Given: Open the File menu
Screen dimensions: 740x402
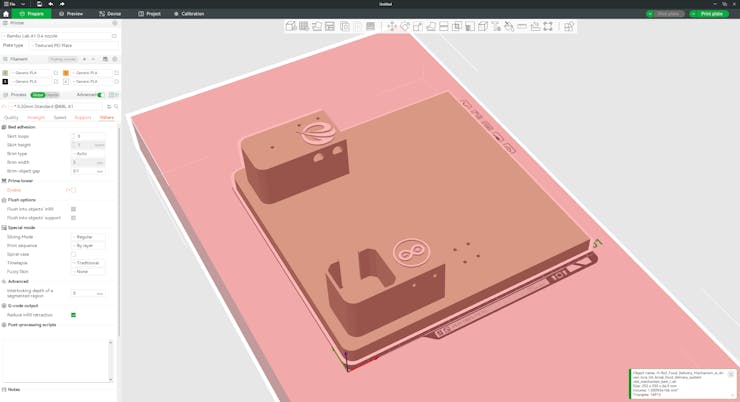Looking at the screenshot, I should 10,4.
